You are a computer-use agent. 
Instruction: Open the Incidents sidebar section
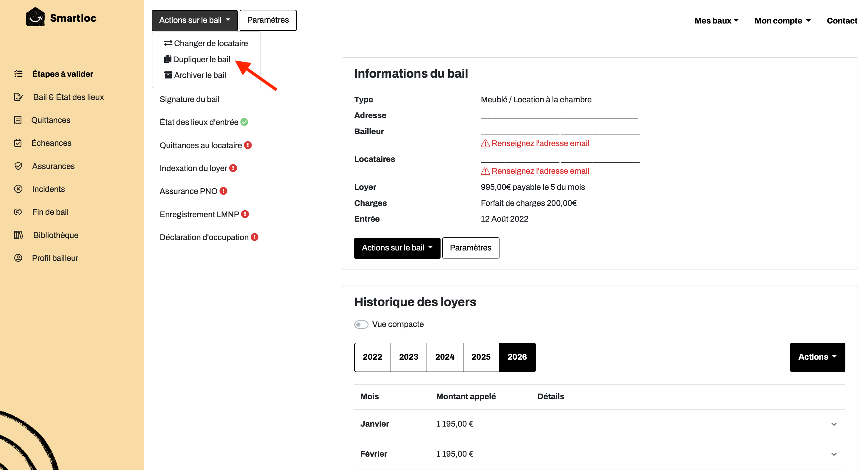click(48, 189)
